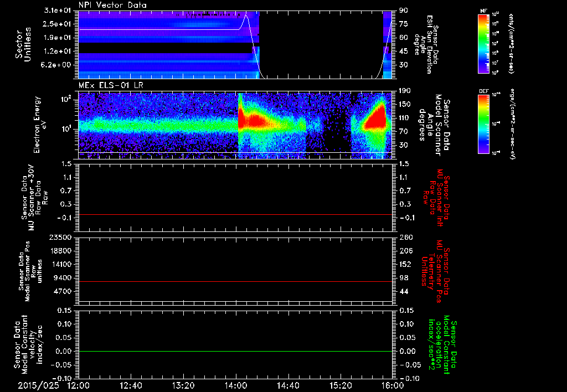Click the 150 scanner angle tick label
This screenshot has width=567, height=392.
tap(405, 104)
